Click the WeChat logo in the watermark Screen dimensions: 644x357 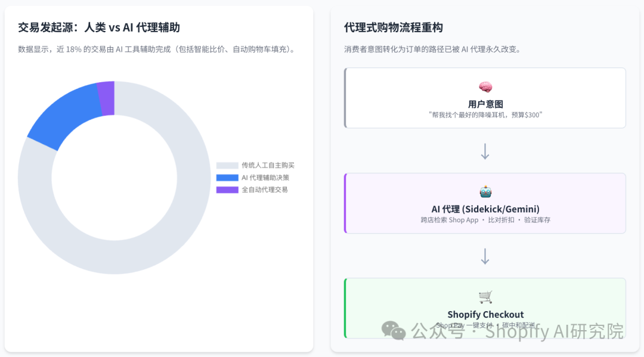[x=394, y=331]
